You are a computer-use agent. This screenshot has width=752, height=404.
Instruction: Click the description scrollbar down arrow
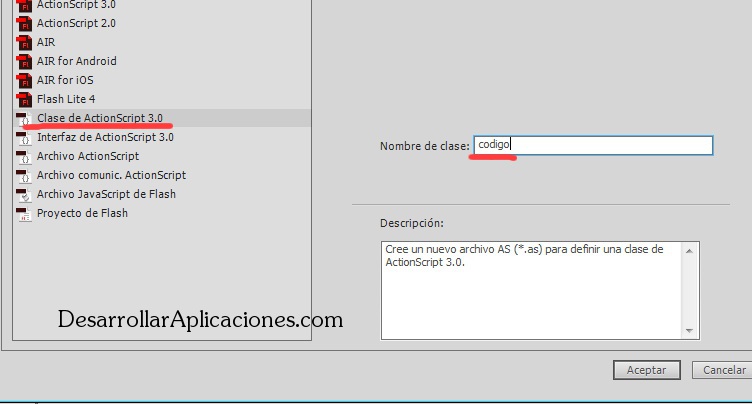[x=691, y=331]
